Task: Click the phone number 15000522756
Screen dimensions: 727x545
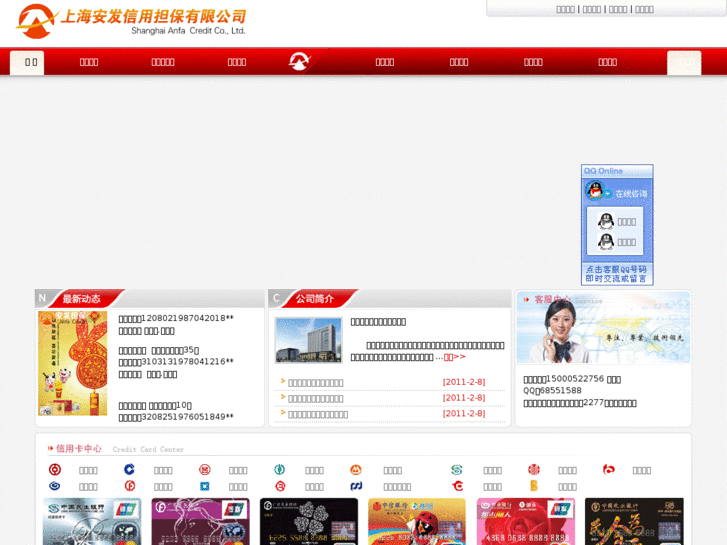Action: (575, 378)
